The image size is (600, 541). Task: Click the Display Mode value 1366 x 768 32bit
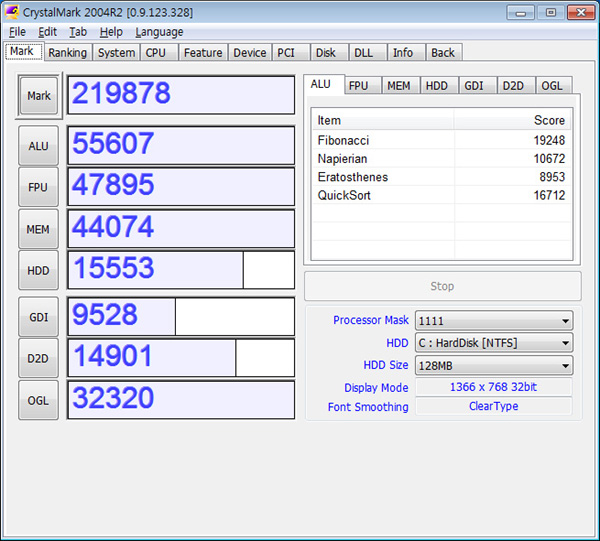[x=494, y=387]
